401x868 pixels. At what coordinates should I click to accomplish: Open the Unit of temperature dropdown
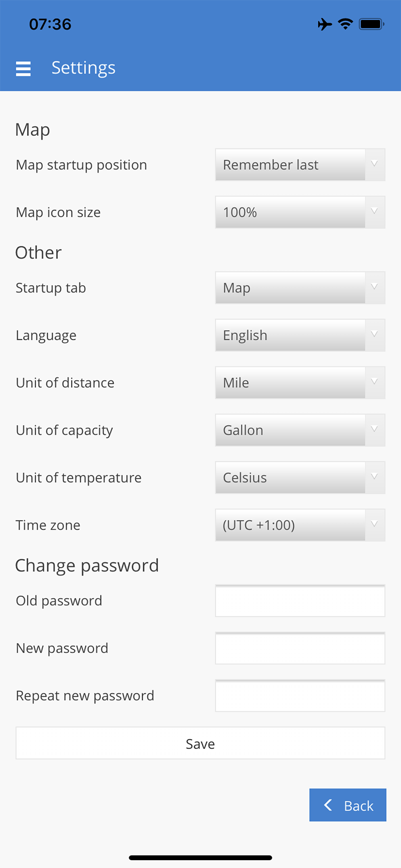[x=300, y=477]
